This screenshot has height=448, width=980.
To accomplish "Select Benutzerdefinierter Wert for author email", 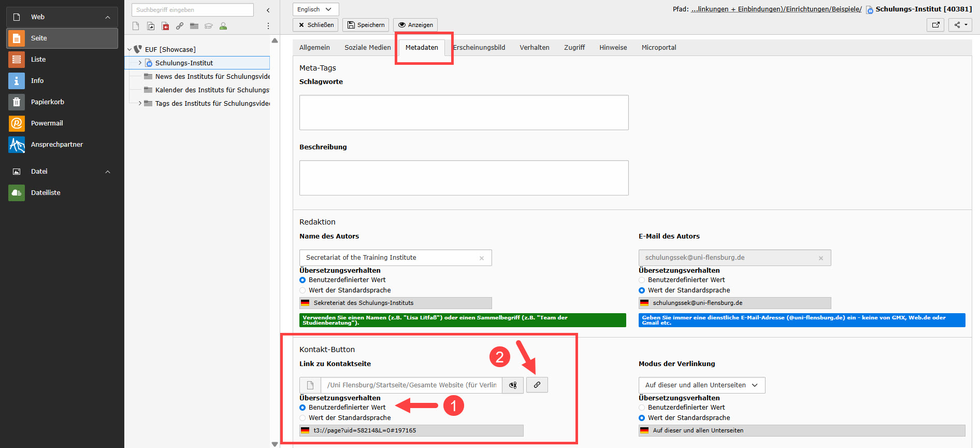I will (x=642, y=280).
